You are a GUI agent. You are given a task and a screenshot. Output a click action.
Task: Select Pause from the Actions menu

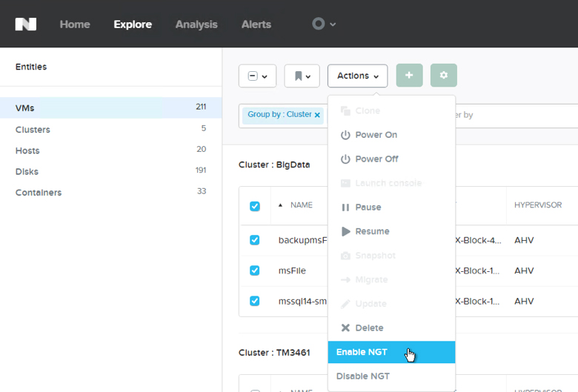(368, 207)
